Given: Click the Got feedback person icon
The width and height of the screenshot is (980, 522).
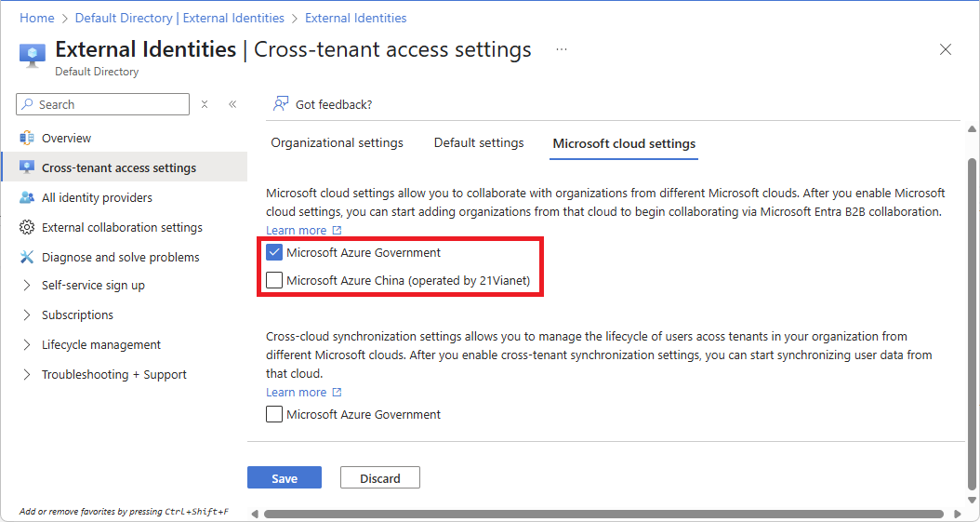Looking at the screenshot, I should tap(281, 104).
